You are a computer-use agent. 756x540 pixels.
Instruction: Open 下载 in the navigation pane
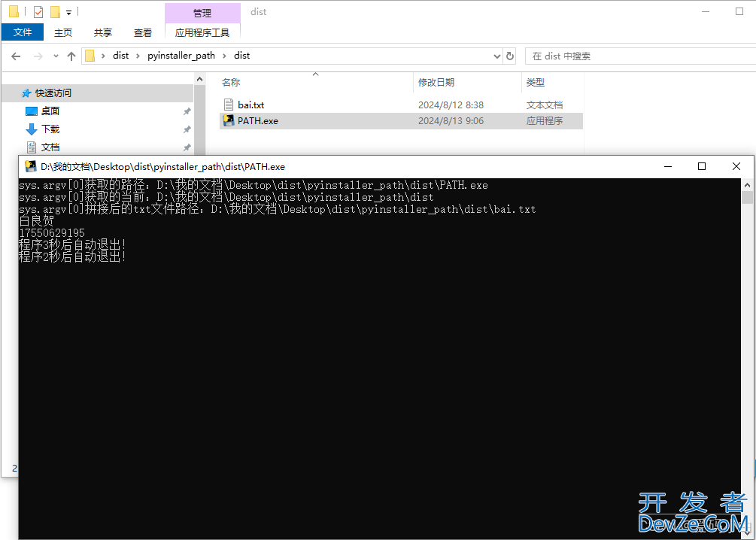(50, 129)
